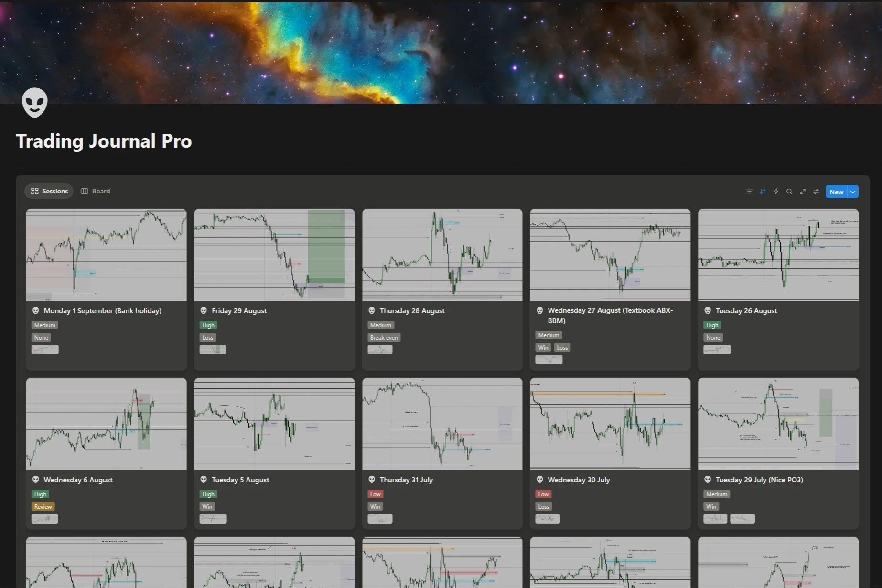Open Tuesday 29 July (Nice PO3) page
Screen dimensions: 882x588
(x=759, y=480)
